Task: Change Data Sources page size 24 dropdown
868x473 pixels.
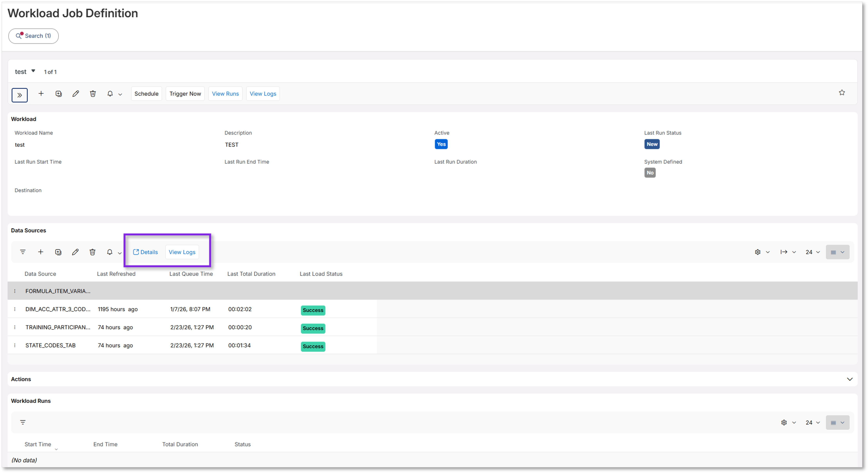Action: (x=813, y=252)
